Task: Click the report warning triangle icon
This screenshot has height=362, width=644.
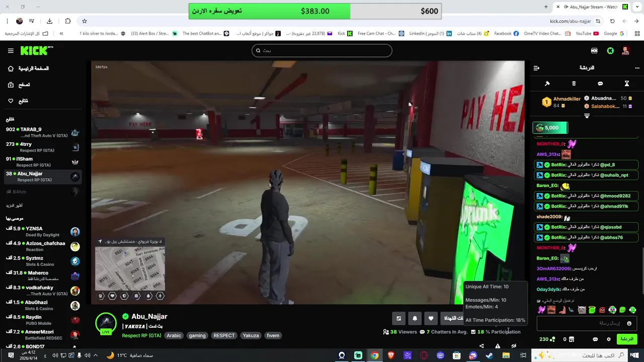Action: (x=498, y=346)
